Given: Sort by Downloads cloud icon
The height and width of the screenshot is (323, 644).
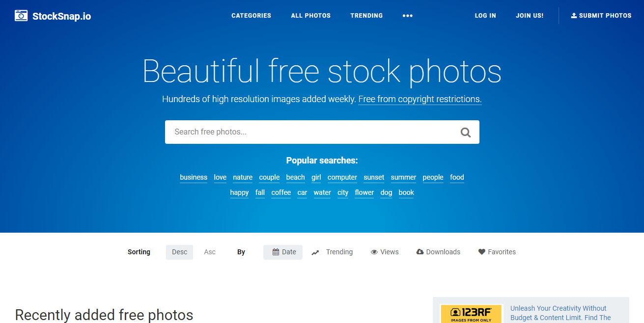Looking at the screenshot, I should pyautogui.click(x=420, y=252).
